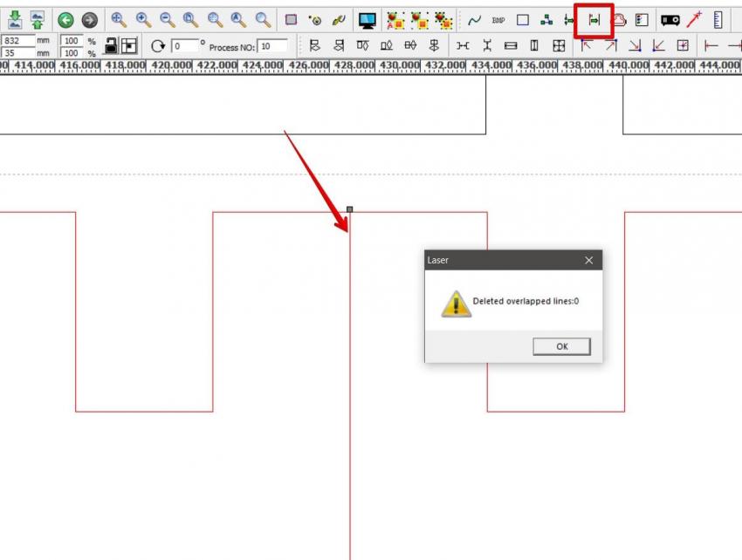This screenshot has height=560, width=742.
Task: Click the ruler measure tool icon
Action: coord(718,19)
